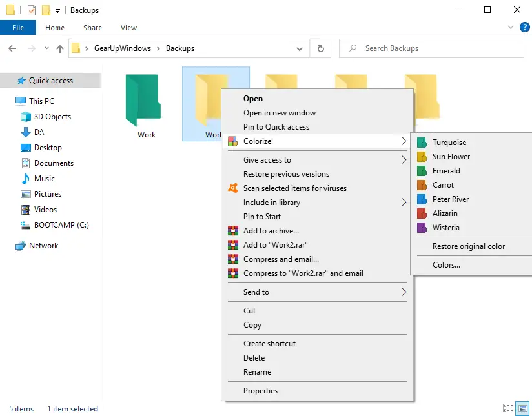This screenshot has width=532, height=416.
Task: Expand the Give access to submenu
Action: point(404,160)
